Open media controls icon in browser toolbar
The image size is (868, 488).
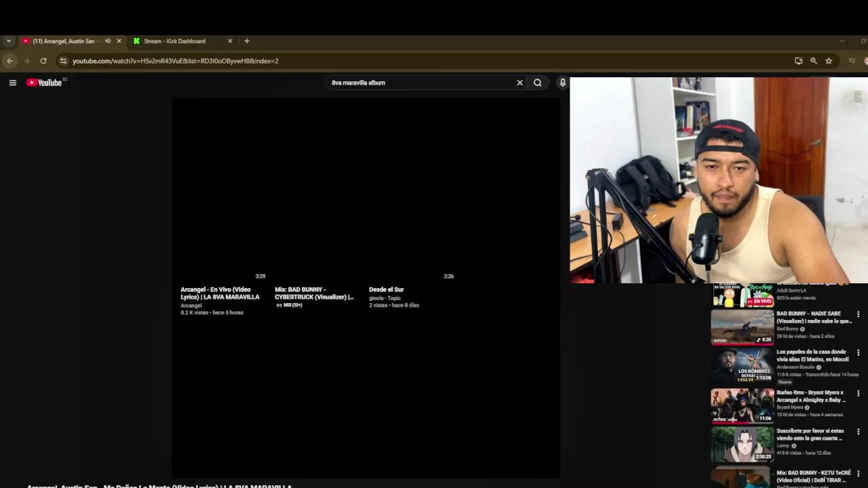click(x=852, y=61)
